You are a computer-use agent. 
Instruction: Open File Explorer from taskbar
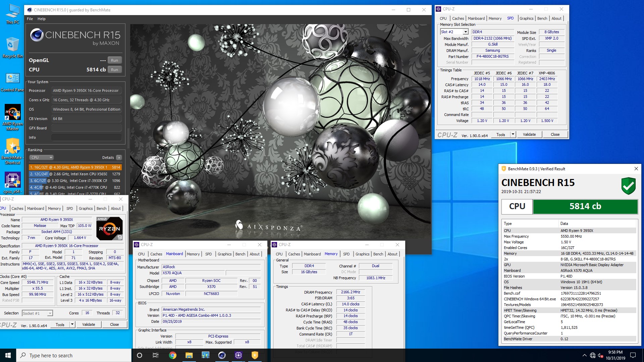pos(189,355)
